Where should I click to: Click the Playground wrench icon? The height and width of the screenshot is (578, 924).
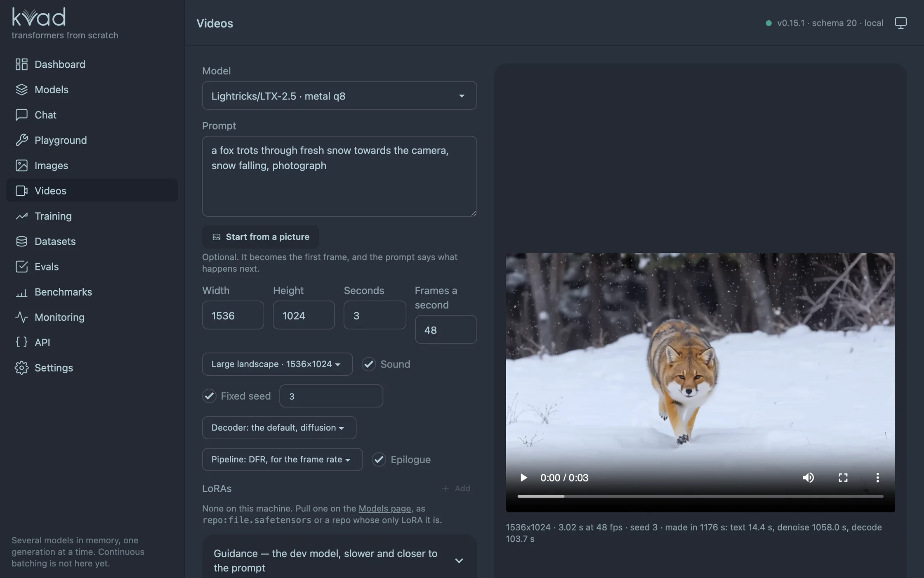click(x=21, y=140)
